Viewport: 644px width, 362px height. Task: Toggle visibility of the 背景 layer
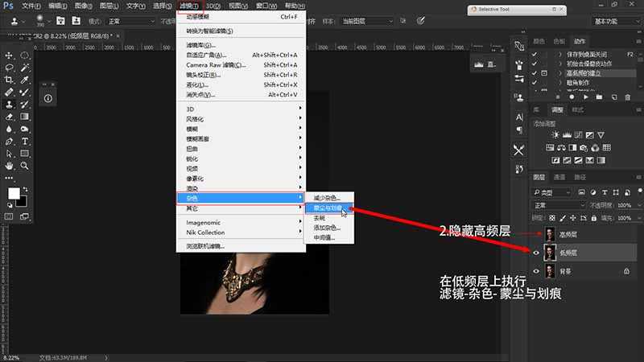tap(537, 271)
